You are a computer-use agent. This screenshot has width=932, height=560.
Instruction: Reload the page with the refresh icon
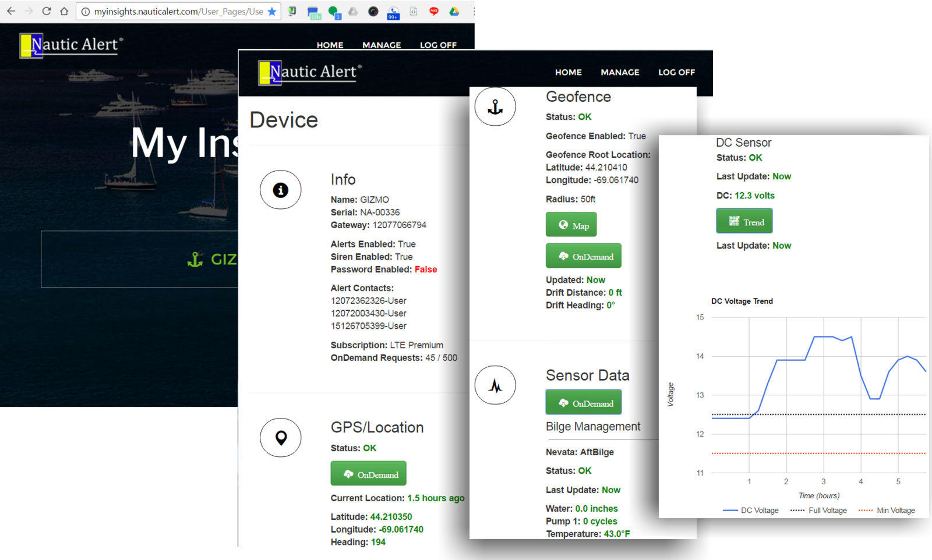pos(47,11)
